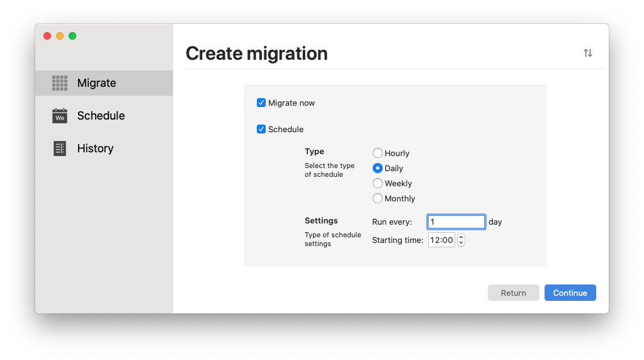Click the 'Select the type of schedule' description

[x=329, y=170]
